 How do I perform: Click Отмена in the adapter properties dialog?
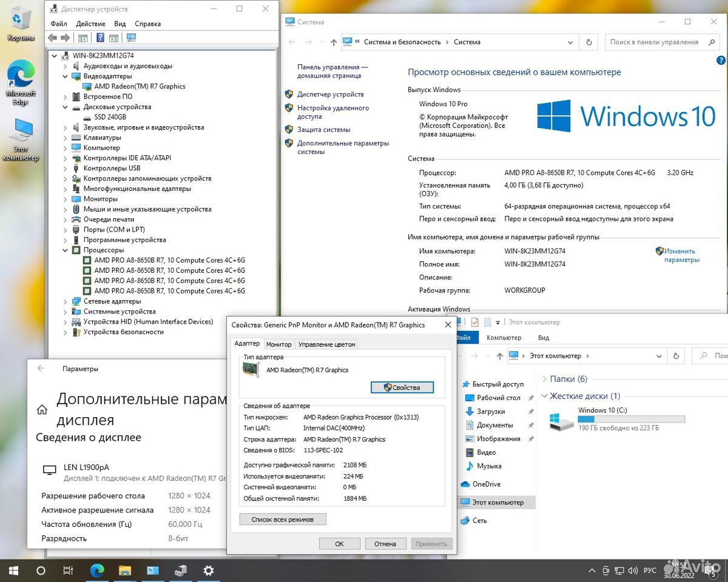coord(385,544)
